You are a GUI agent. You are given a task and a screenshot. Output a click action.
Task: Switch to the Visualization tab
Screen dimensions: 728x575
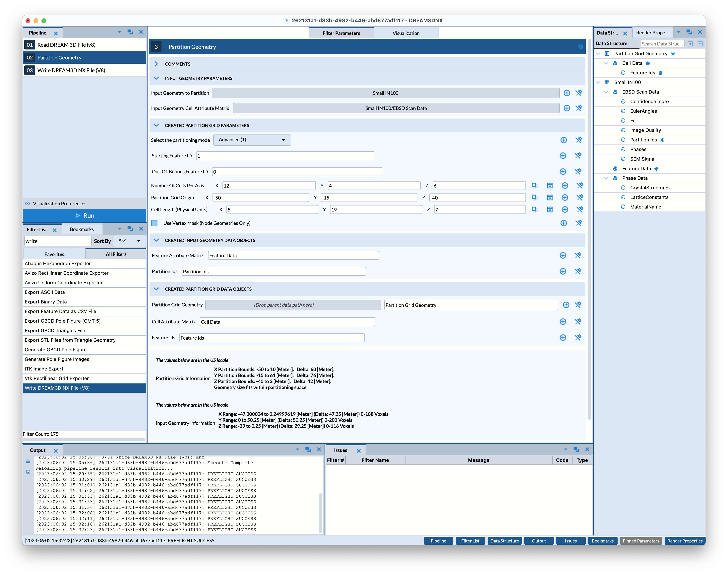406,33
